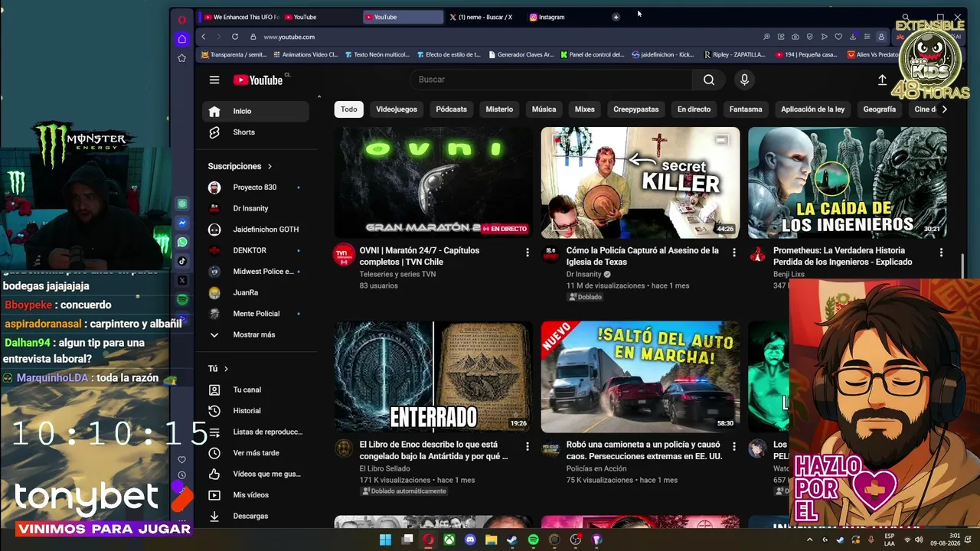Open the secret KILLER video thumbnail
Viewport: 980px width, 551px height.
coord(640,183)
